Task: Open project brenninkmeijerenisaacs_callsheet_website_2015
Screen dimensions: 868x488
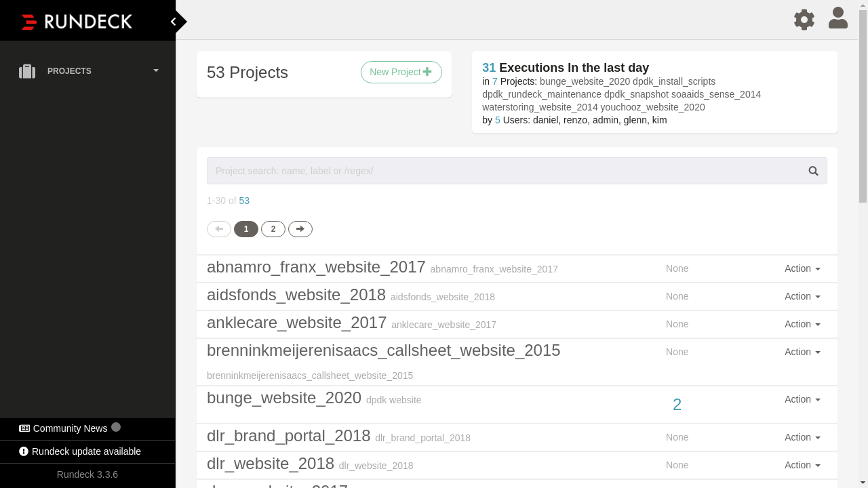Action: (x=384, y=350)
